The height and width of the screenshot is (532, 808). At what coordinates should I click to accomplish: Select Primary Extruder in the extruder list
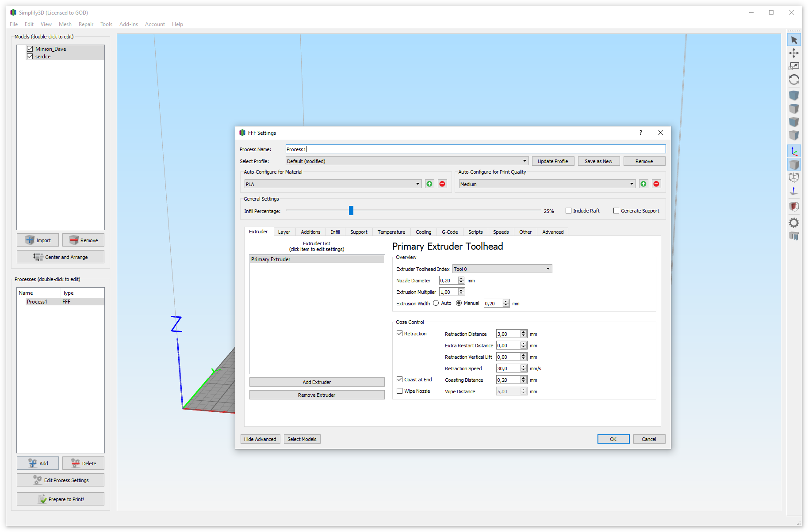point(317,259)
